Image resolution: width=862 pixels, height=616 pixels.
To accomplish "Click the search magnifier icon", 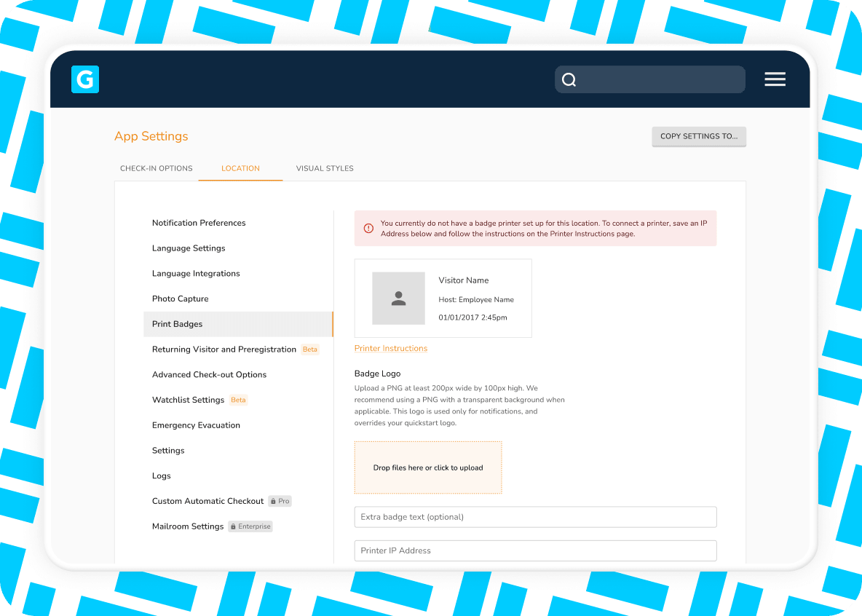I will pos(569,80).
